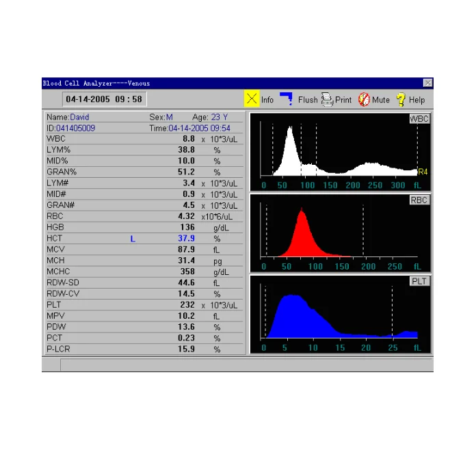The width and height of the screenshot is (476, 476).
Task: Click the blue L flag on HCT row
Action: click(x=133, y=239)
